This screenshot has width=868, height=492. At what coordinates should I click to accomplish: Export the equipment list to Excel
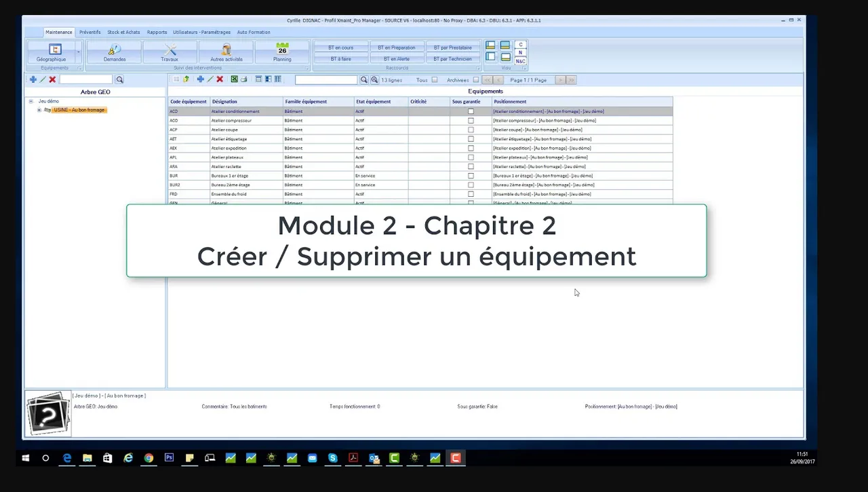tap(235, 79)
